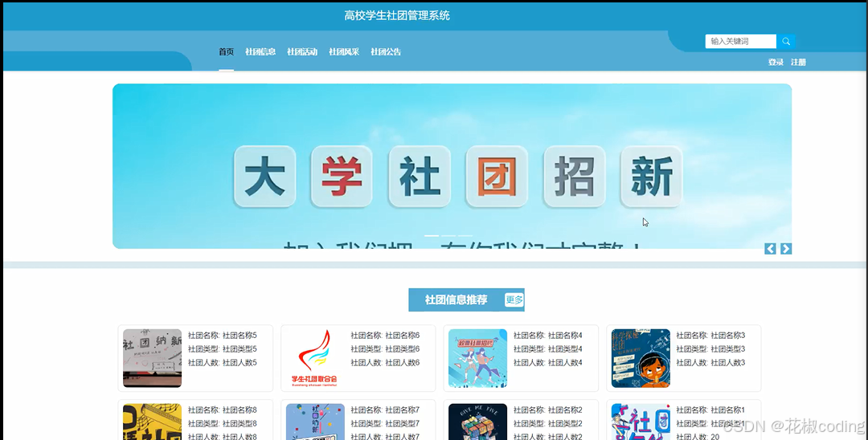Select the first carousel indicator dash
This screenshot has width=868, height=440.
coord(432,236)
